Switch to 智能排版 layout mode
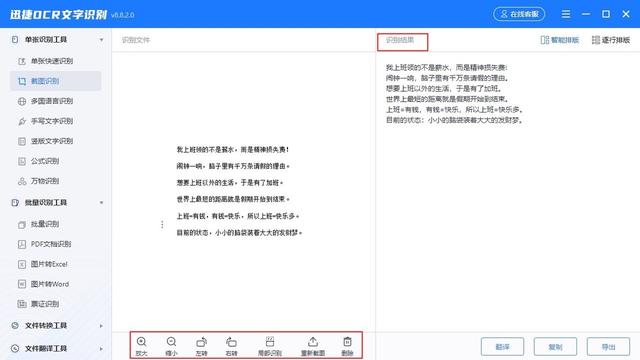 [560, 40]
